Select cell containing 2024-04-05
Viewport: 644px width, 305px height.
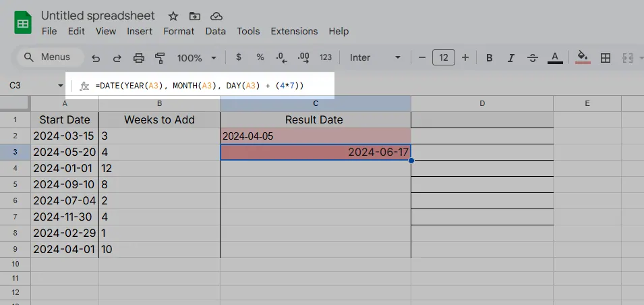click(315, 136)
